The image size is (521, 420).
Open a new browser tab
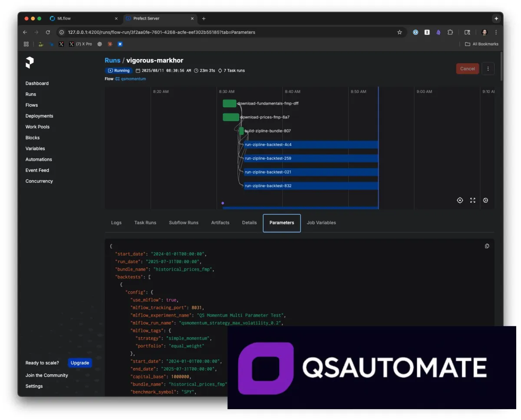(x=204, y=19)
